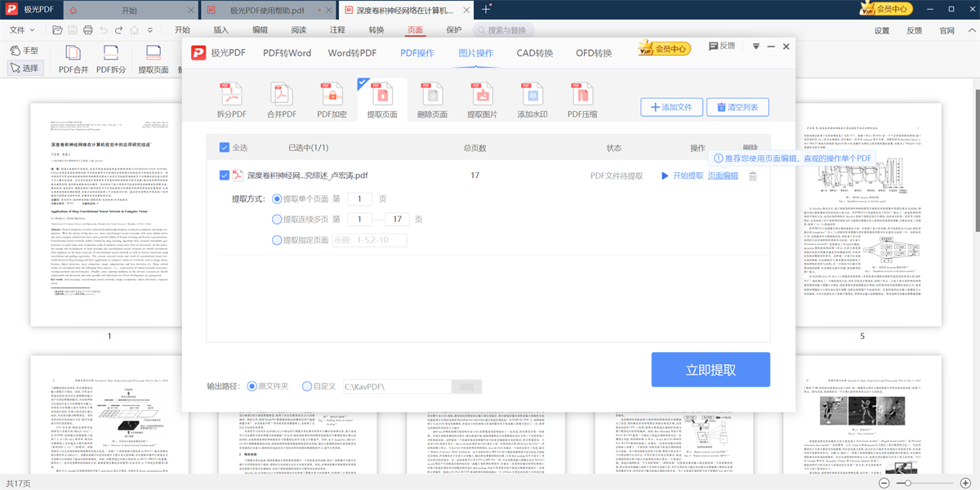The width and height of the screenshot is (980, 490).
Task: Select the PDF压缩 tool icon
Action: (581, 98)
